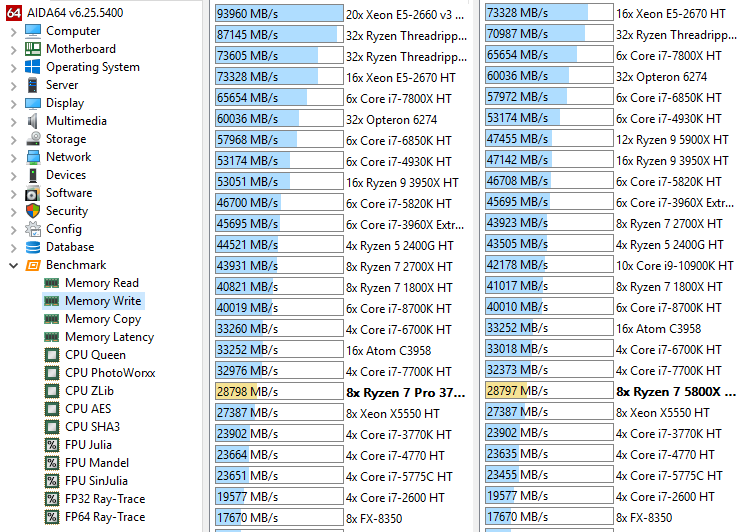Viewport: 739px width, 532px height.
Task: Click the highlighted 28798 MB/s result bar
Action: pos(279,392)
